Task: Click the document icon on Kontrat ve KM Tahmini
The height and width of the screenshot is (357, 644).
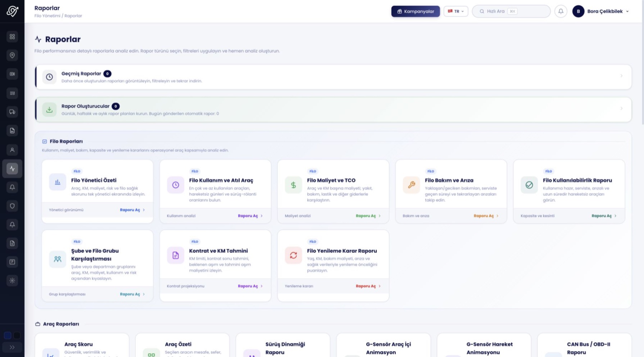Action: click(x=176, y=255)
